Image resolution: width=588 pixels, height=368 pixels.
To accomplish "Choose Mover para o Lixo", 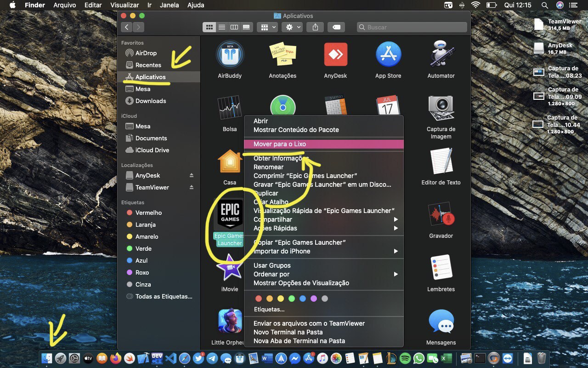I will 323,144.
